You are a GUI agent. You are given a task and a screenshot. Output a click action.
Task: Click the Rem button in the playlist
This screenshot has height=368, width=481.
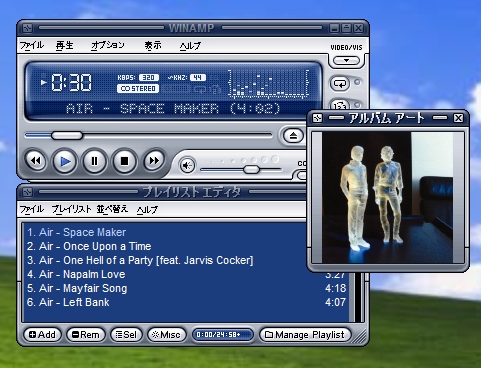86,335
